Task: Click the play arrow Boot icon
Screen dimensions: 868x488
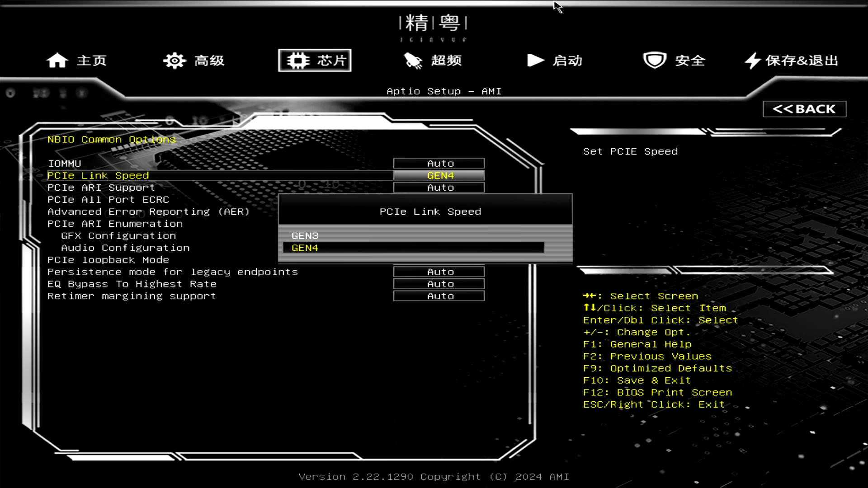Action: [536, 61]
